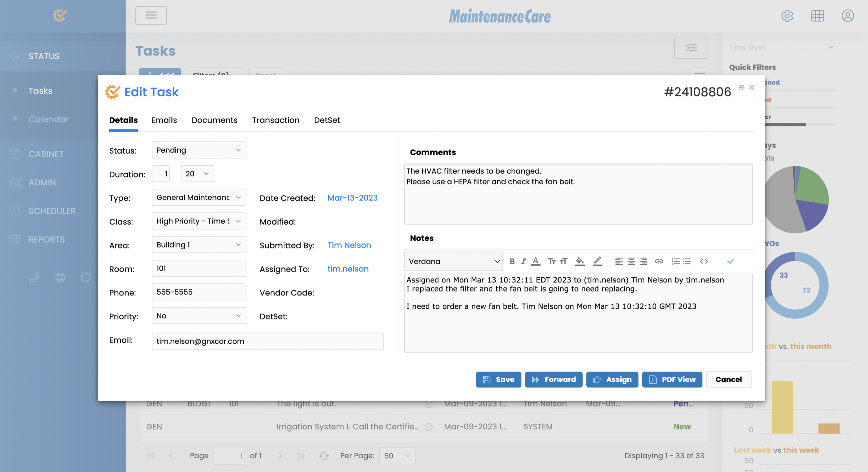Open Tim Nelson's submitter profile link
Image resolution: width=868 pixels, height=472 pixels.
point(349,245)
